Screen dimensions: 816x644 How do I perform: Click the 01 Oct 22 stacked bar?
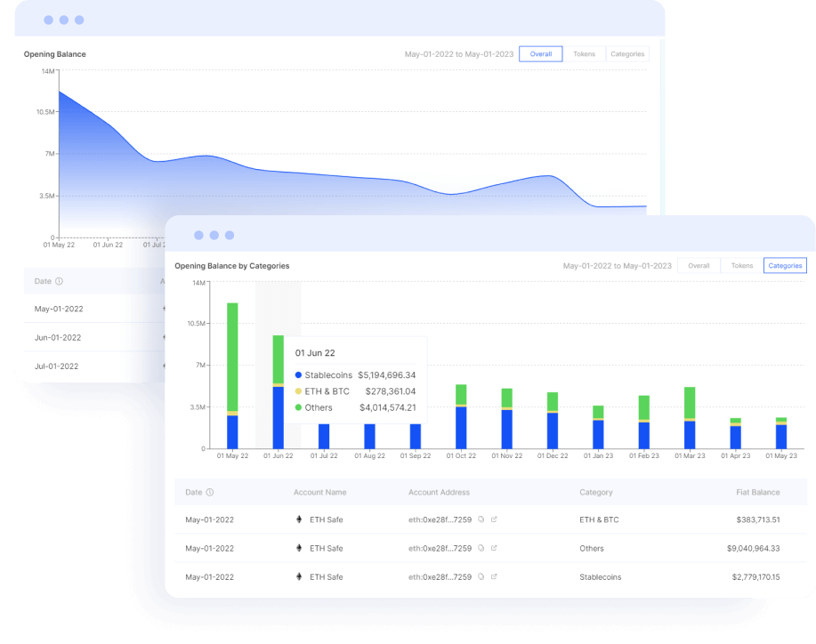(x=461, y=416)
